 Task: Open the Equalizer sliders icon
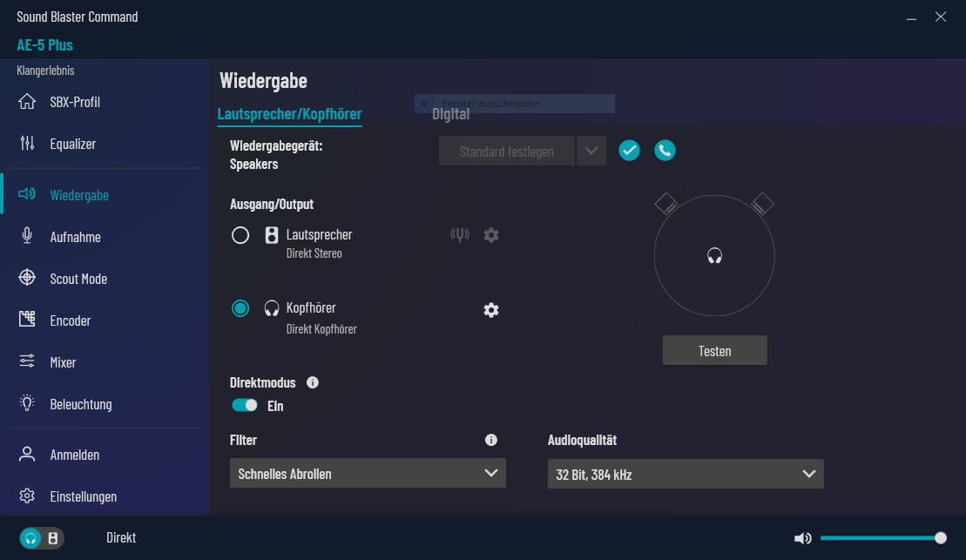(x=27, y=143)
